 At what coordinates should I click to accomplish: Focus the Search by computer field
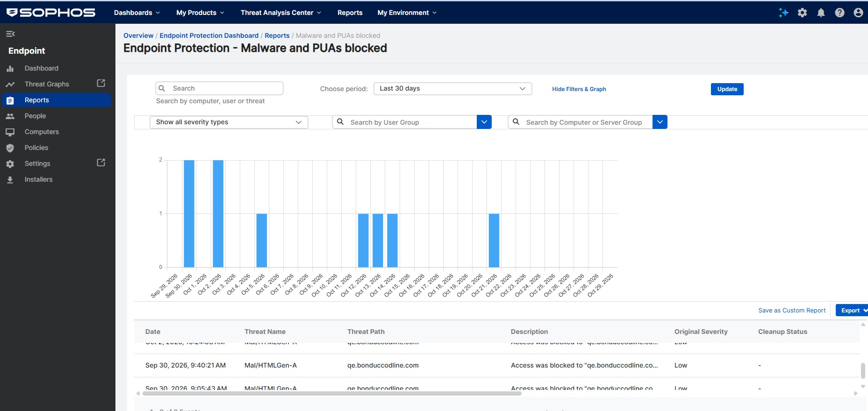219,88
